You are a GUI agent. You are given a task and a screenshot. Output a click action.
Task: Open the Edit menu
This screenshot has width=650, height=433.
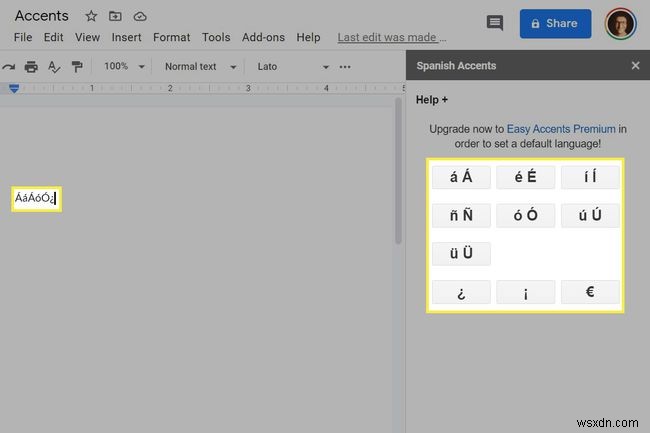pyautogui.click(x=53, y=37)
